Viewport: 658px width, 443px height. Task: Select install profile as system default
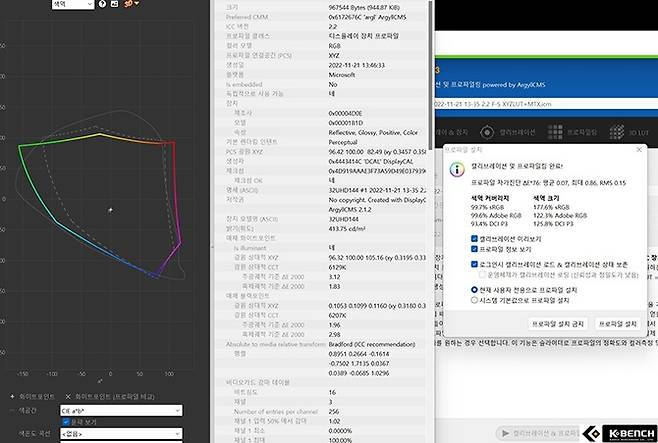[474, 299]
